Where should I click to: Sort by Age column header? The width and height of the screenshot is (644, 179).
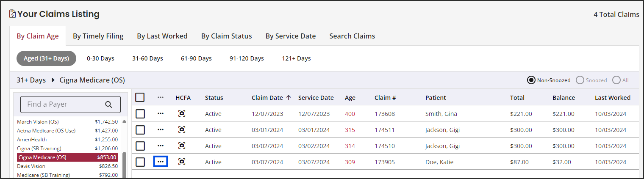[350, 98]
